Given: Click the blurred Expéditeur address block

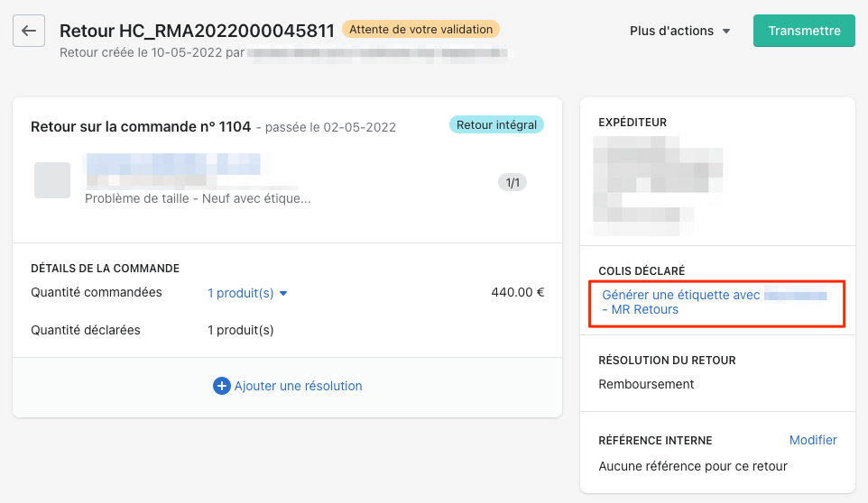Looking at the screenshot, I should (x=657, y=178).
